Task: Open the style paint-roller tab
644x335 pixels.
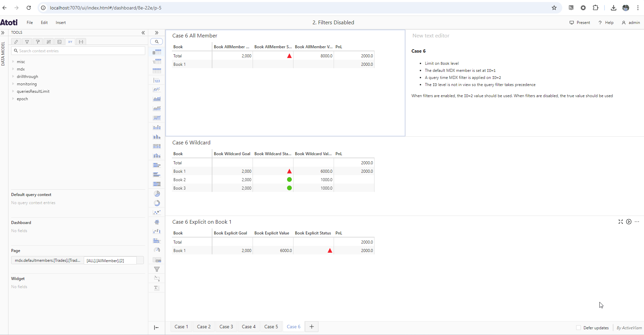Action: click(x=38, y=42)
